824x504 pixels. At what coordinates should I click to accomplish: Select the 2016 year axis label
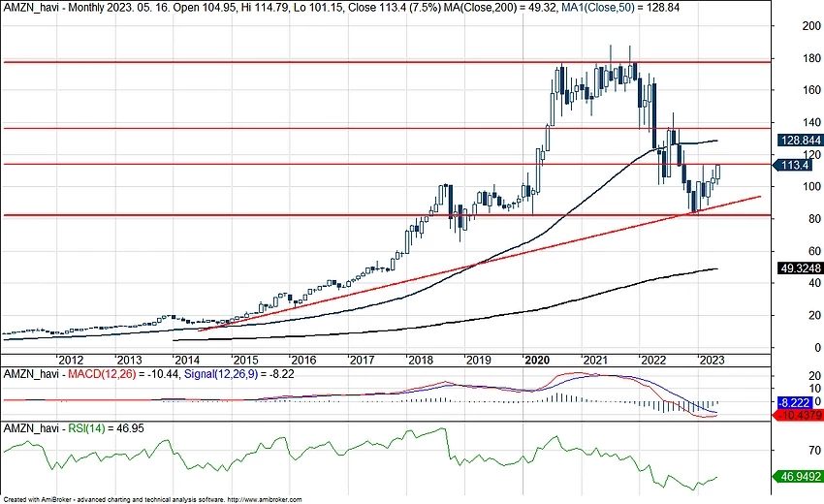[303, 360]
